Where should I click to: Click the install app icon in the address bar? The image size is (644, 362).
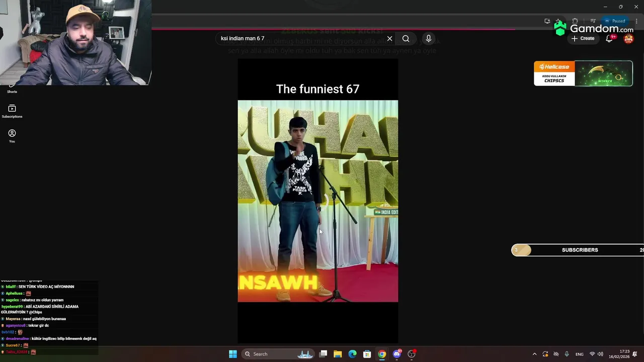pos(547,21)
